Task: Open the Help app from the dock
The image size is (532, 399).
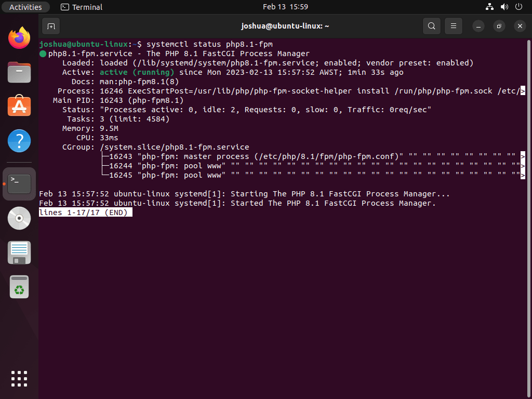Action: [19, 141]
